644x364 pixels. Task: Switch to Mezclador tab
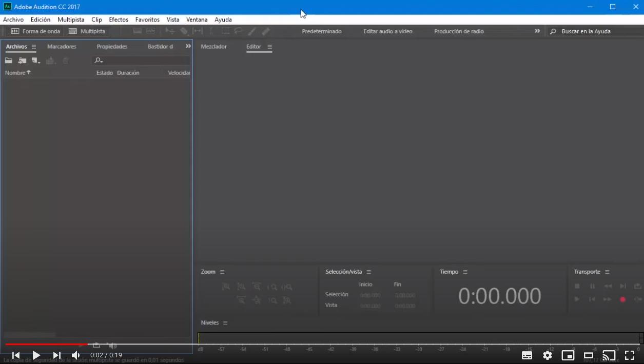coord(213,47)
